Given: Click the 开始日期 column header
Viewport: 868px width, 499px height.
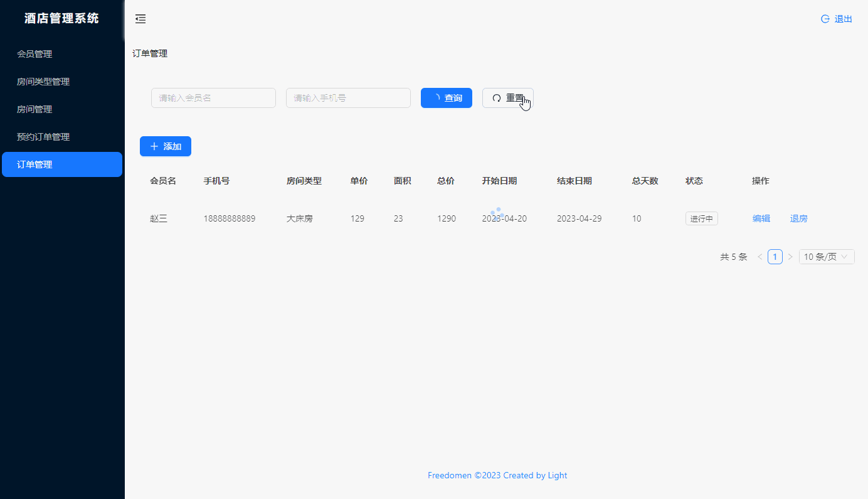Looking at the screenshot, I should point(499,181).
